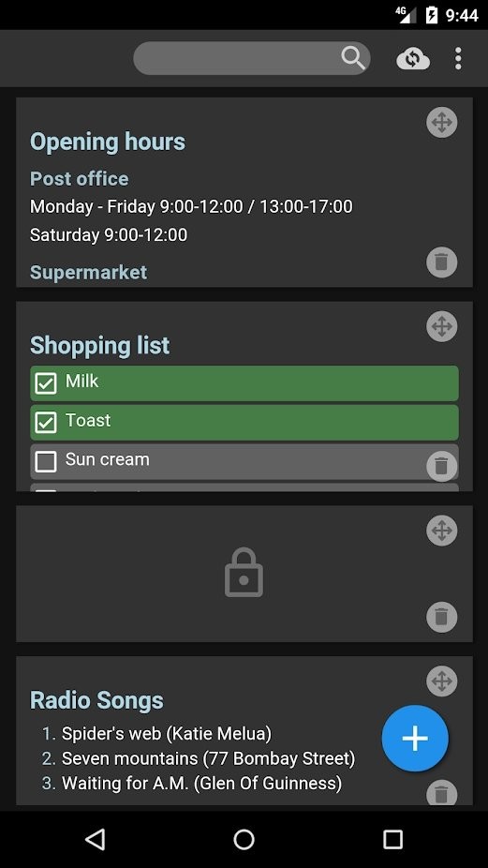Tap the Android back navigation button
Image resolution: width=488 pixels, height=868 pixels.
click(x=96, y=839)
